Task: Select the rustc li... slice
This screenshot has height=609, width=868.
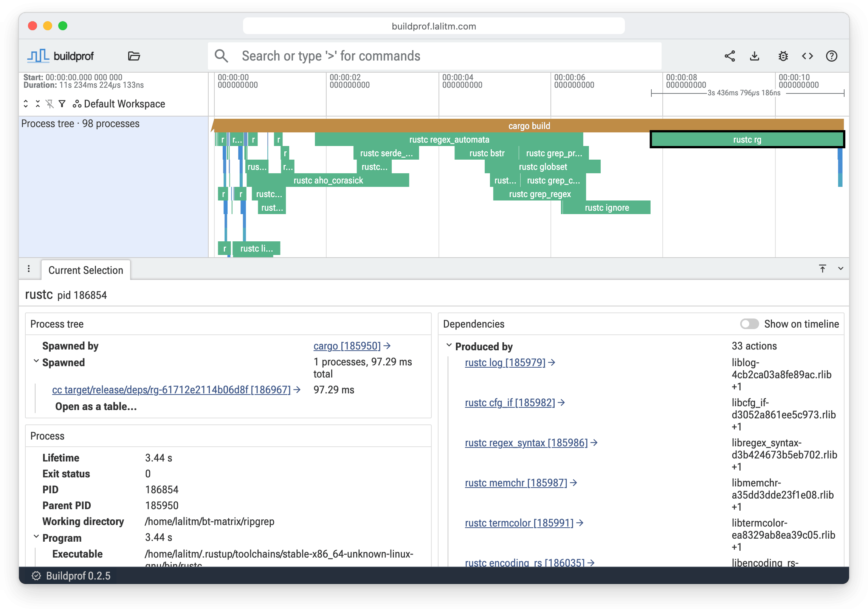Action: pyautogui.click(x=256, y=249)
